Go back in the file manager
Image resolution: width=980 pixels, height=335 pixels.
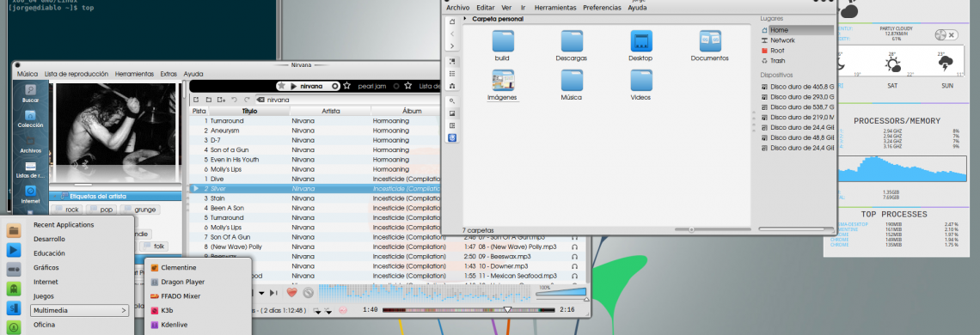pos(452,33)
